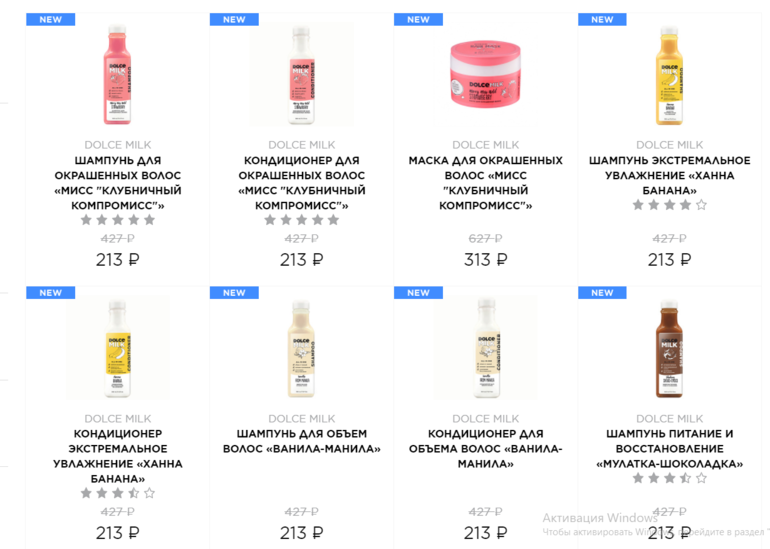Screen dimensions: 770x549
Task: Open «Кондиционер для объема волос» product title
Action: coord(486,448)
